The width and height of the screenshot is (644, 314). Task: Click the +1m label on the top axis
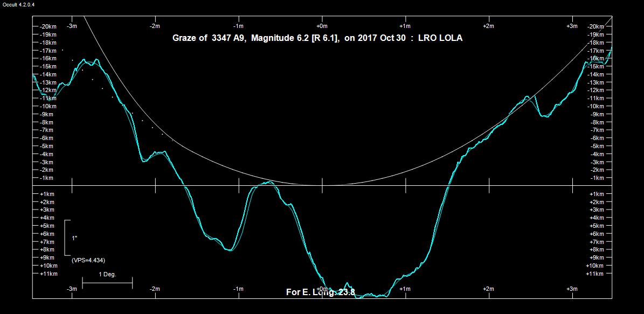(405, 26)
